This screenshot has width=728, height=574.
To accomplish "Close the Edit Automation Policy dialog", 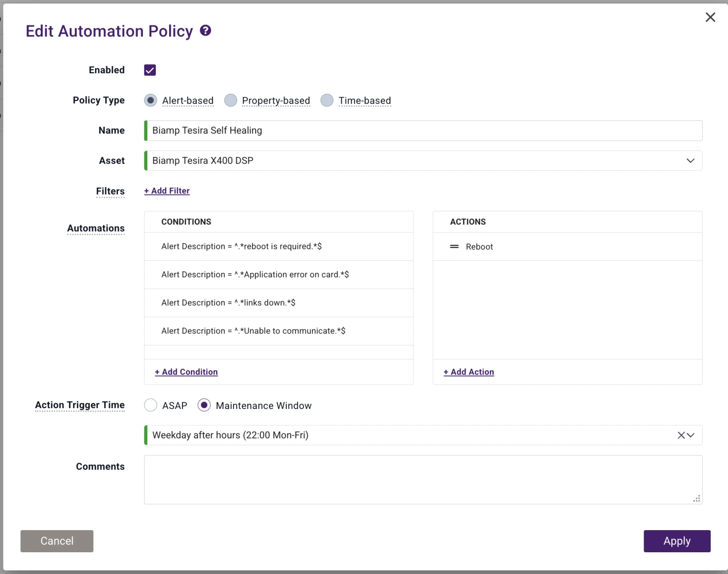I will click(710, 17).
